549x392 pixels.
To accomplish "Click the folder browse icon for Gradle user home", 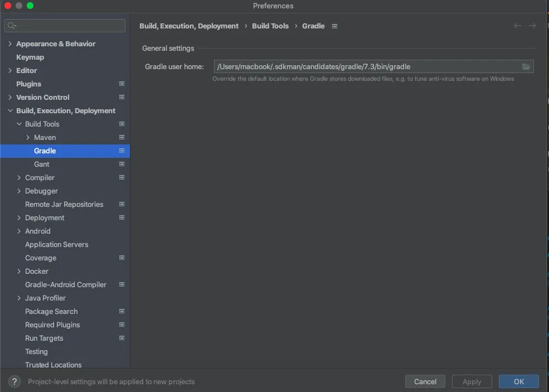I will pos(526,67).
